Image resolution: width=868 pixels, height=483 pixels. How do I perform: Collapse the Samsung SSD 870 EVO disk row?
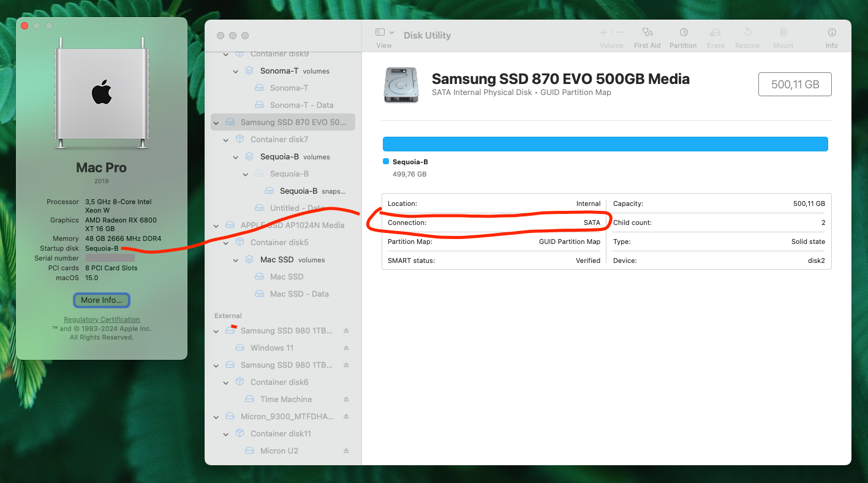coord(216,123)
